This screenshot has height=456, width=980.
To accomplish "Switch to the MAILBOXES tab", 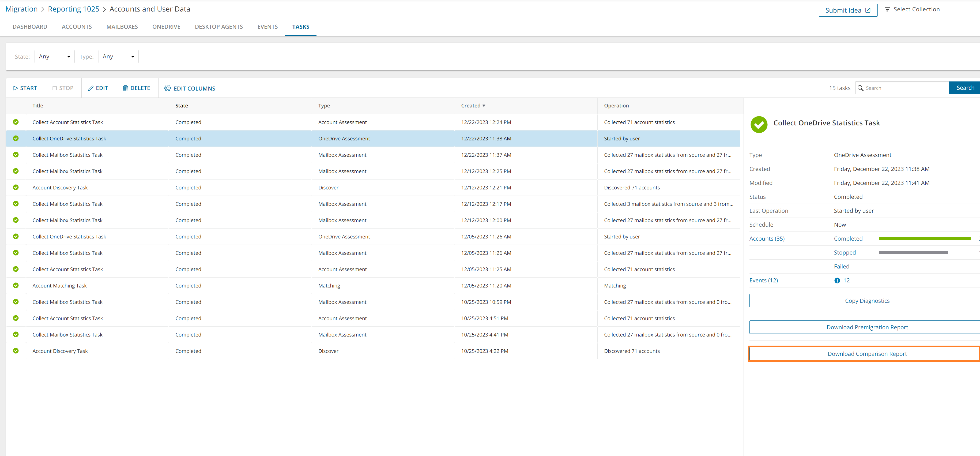I will pos(122,27).
